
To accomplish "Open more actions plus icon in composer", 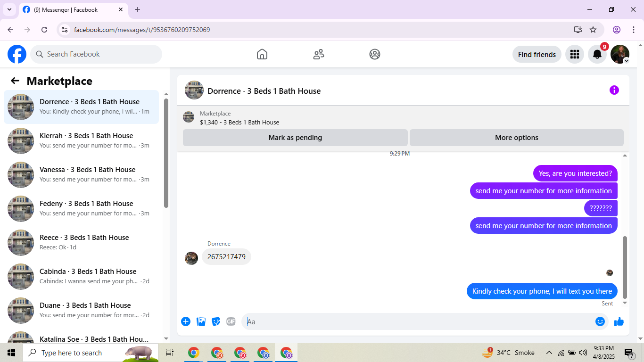I will (x=186, y=321).
